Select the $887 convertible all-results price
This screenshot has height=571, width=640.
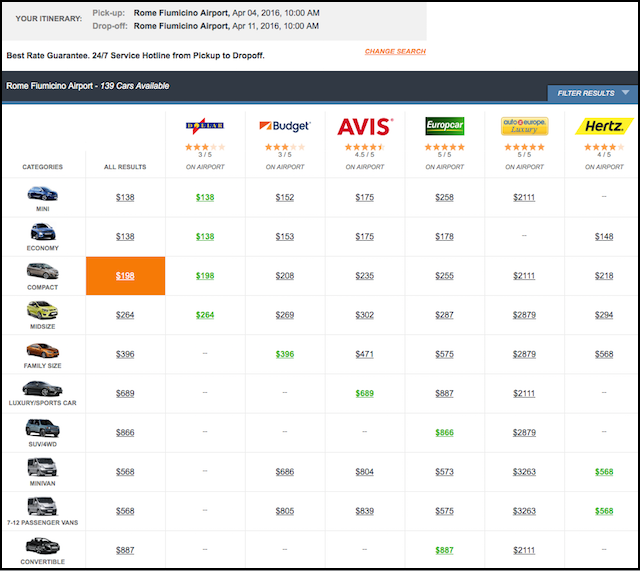(x=125, y=550)
